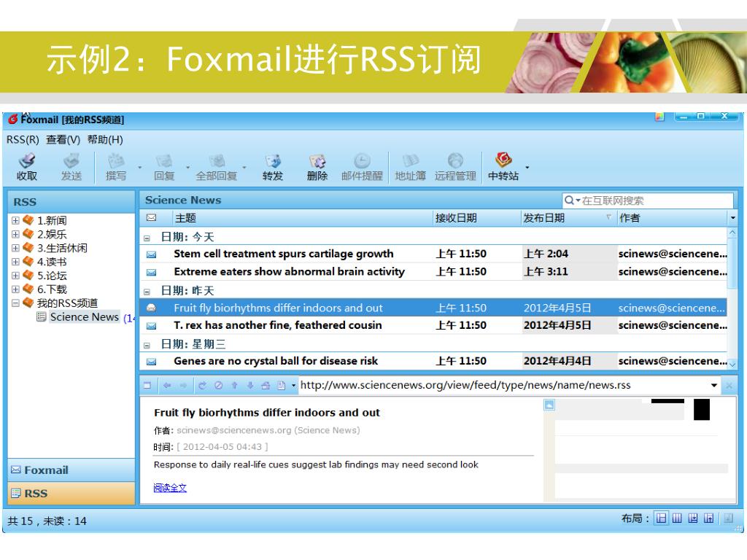Image resolution: width=747 pixels, height=560 pixels.
Task: Click the read-status envelope column header icon
Action: point(152,218)
